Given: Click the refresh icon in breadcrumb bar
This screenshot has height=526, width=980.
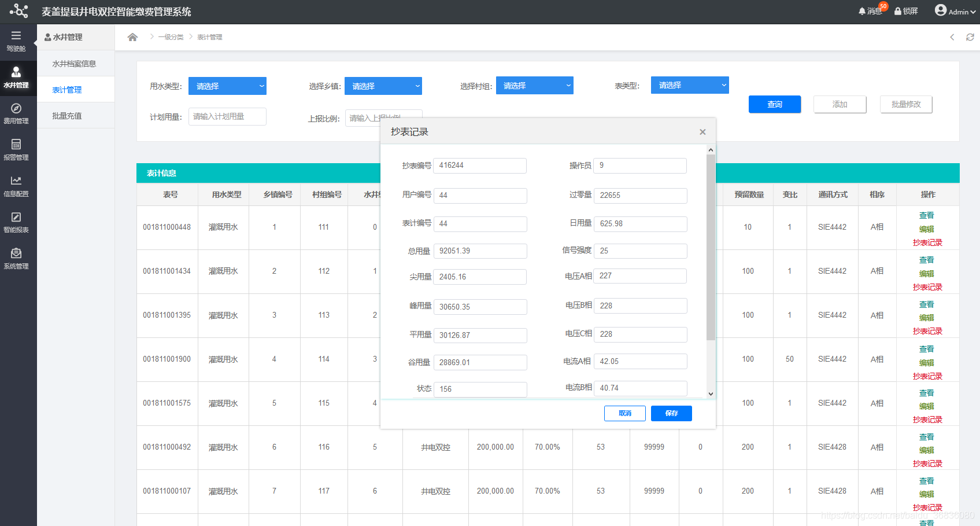Looking at the screenshot, I should [x=970, y=37].
